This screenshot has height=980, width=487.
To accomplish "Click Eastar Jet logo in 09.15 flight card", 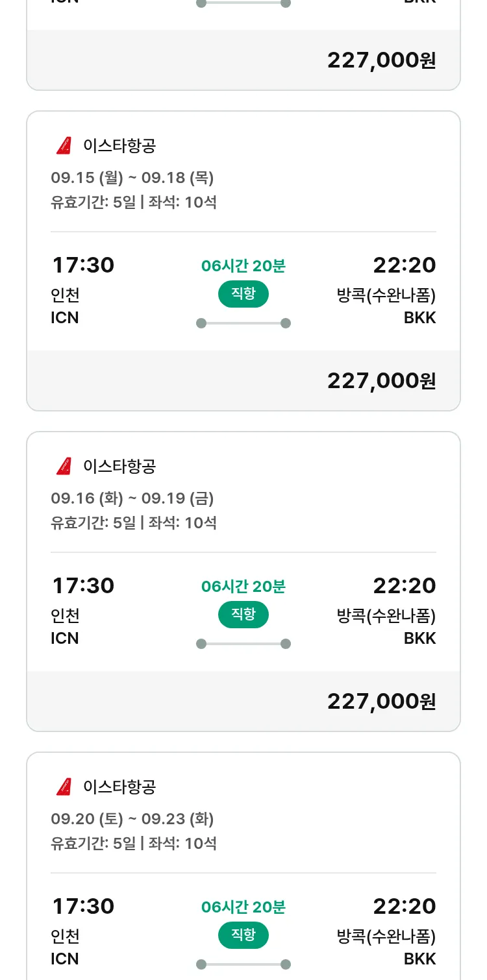I will (x=64, y=145).
